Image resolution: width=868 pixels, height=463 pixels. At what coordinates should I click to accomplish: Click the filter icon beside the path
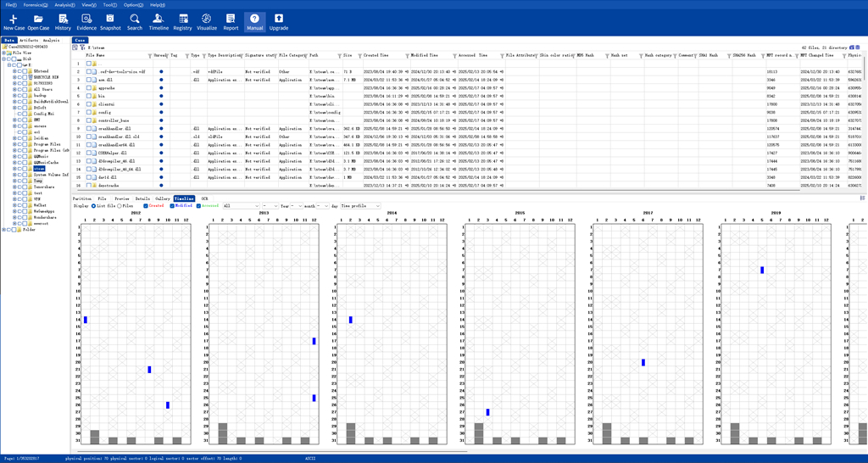point(82,47)
